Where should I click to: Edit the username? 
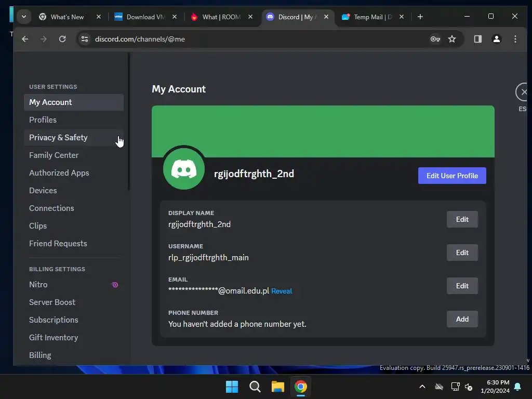[x=462, y=252]
